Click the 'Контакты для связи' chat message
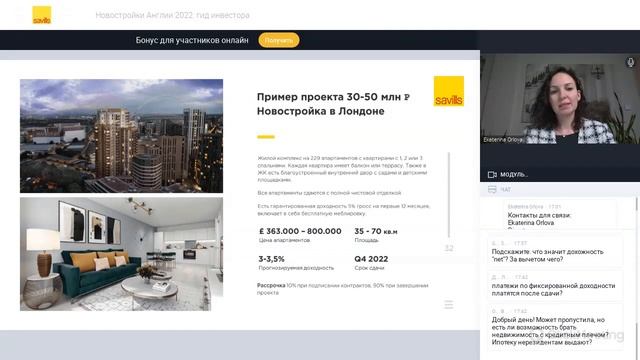This screenshot has height=360, width=640. click(560, 215)
